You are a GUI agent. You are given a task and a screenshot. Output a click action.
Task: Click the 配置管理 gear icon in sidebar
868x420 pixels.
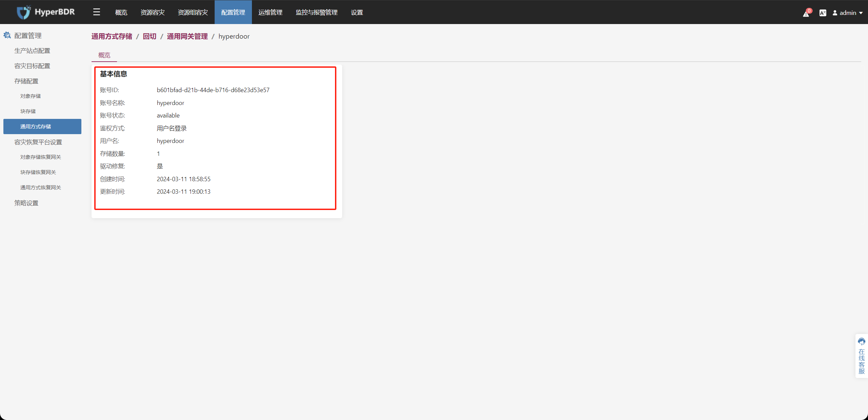click(7, 35)
